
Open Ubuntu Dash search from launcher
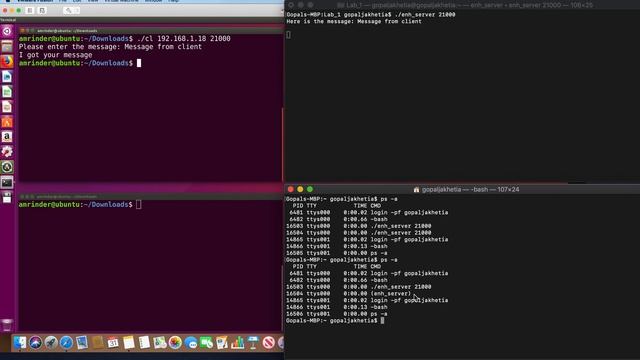7,31
